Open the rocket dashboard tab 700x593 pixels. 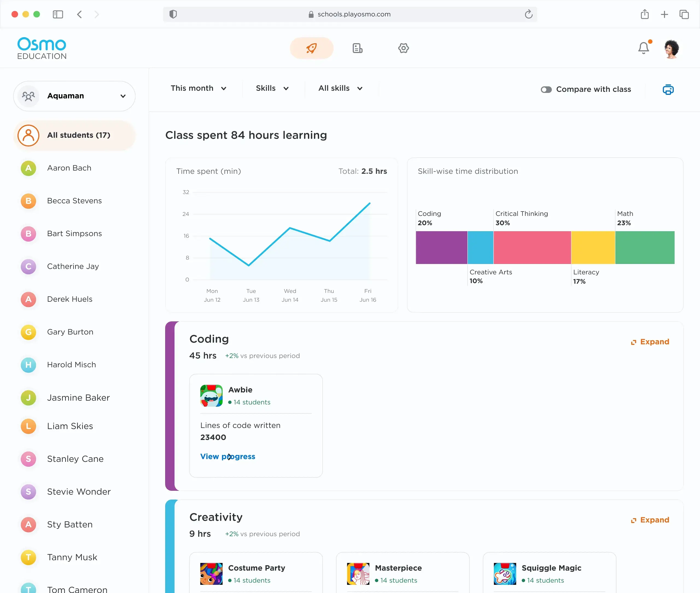click(x=311, y=48)
